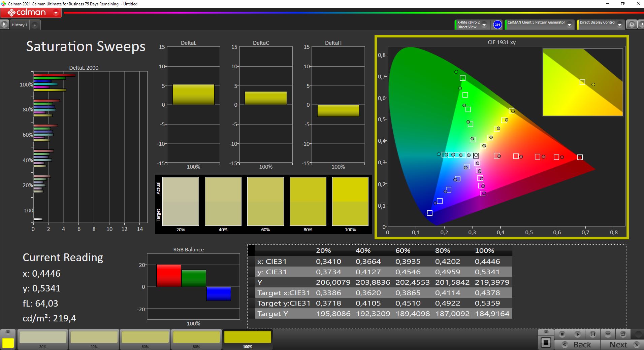Open the settings gear icon
This screenshot has width=644, height=350.
click(632, 25)
